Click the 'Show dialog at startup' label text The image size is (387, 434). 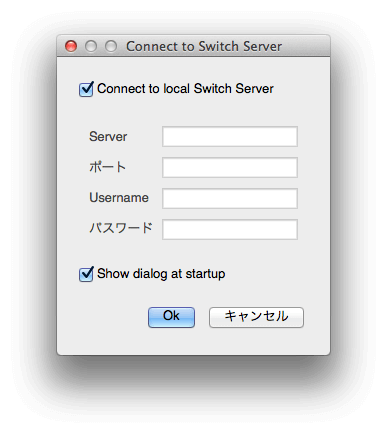tap(161, 274)
